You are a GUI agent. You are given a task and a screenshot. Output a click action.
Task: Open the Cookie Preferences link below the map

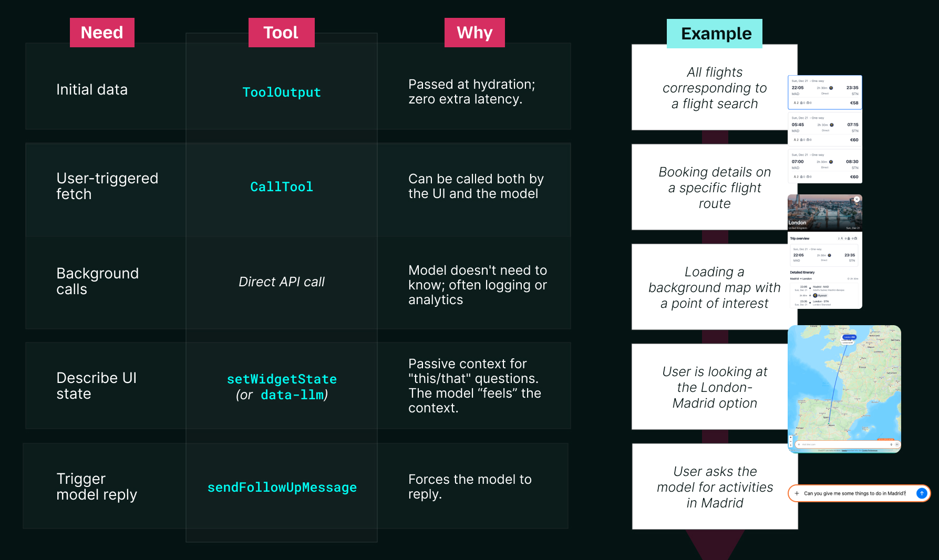tap(870, 451)
